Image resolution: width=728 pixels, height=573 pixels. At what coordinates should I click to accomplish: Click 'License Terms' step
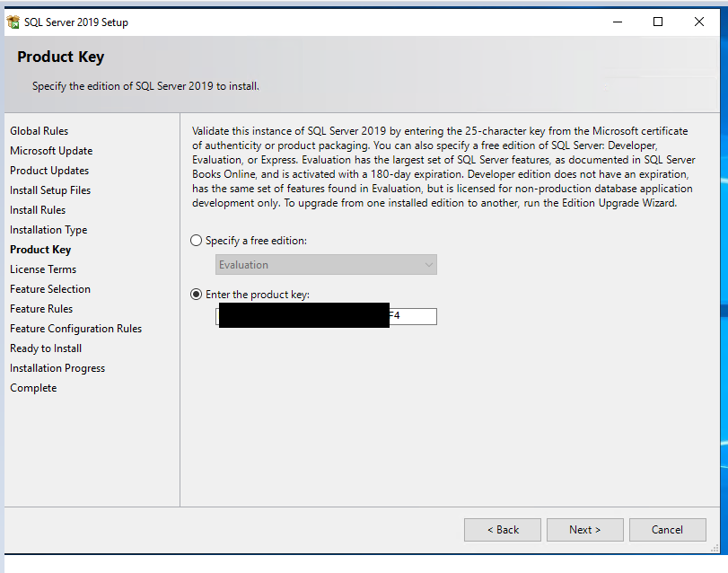43,269
